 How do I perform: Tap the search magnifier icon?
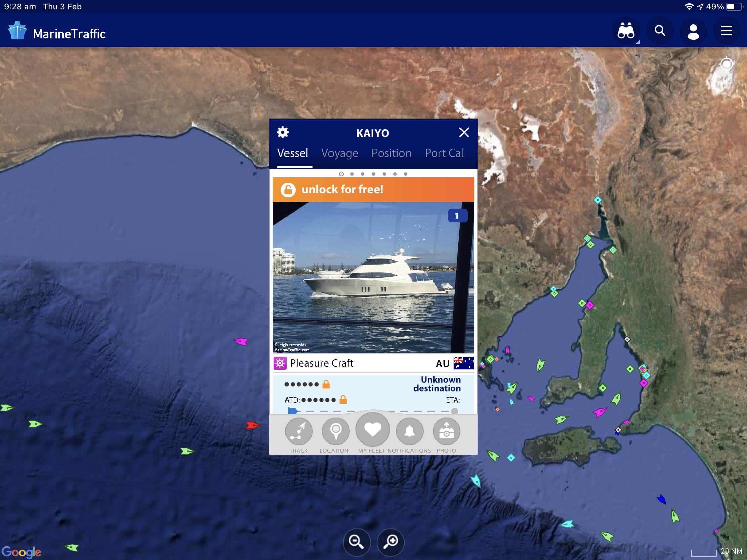(x=660, y=31)
